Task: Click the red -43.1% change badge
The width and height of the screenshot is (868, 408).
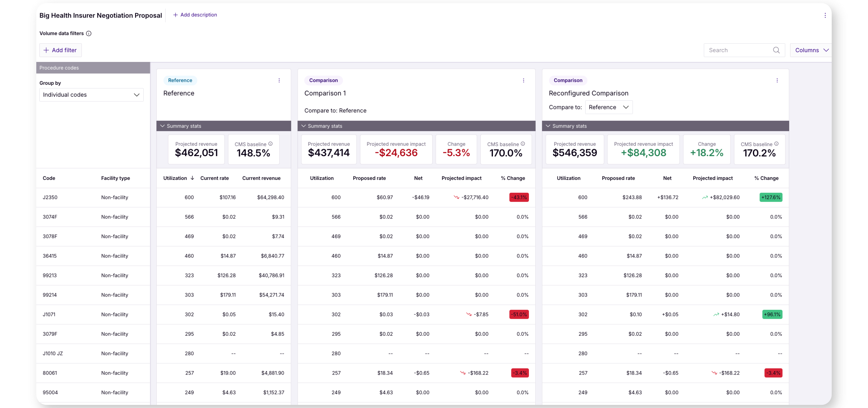Action: (x=519, y=197)
